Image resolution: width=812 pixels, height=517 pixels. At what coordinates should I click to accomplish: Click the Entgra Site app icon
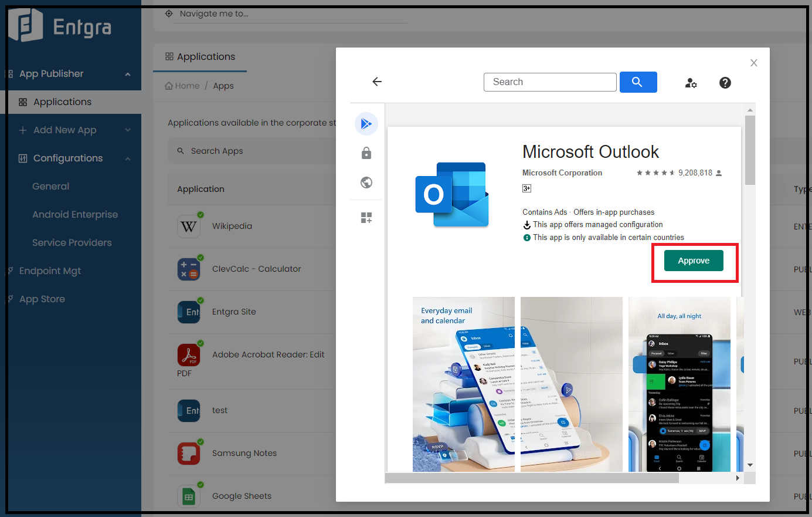click(189, 312)
